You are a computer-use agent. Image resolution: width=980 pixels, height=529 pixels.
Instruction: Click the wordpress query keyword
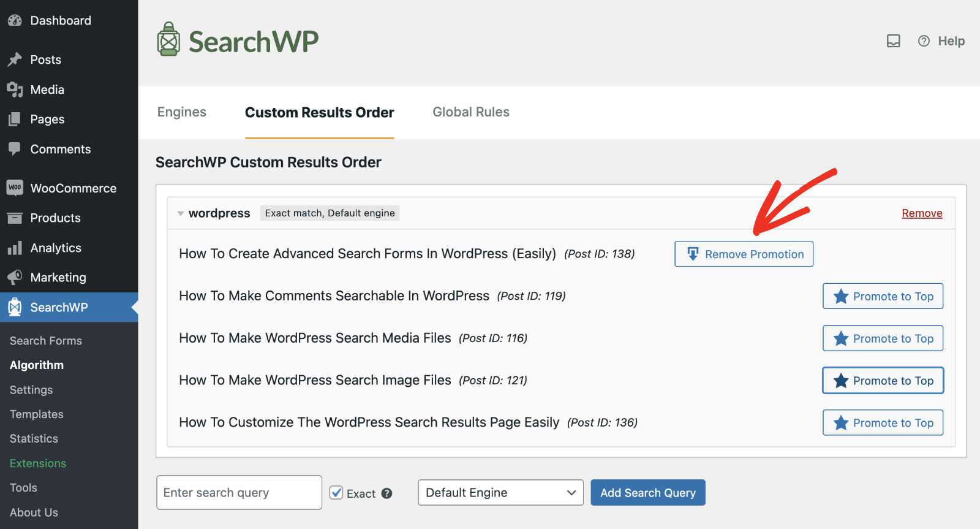pyautogui.click(x=219, y=213)
